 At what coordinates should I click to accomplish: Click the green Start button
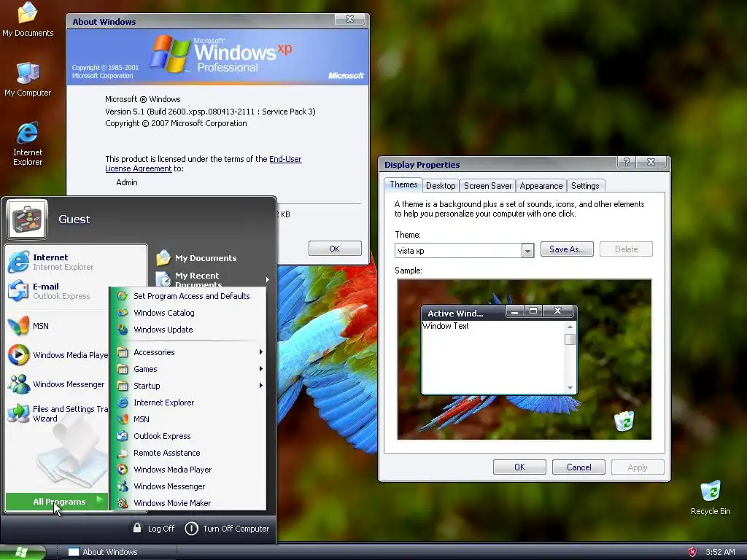23,552
